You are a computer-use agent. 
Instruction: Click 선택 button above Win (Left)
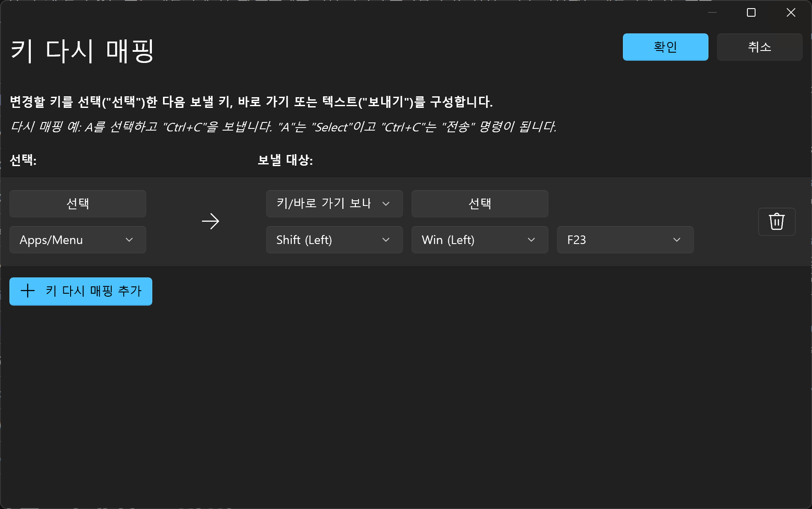480,203
